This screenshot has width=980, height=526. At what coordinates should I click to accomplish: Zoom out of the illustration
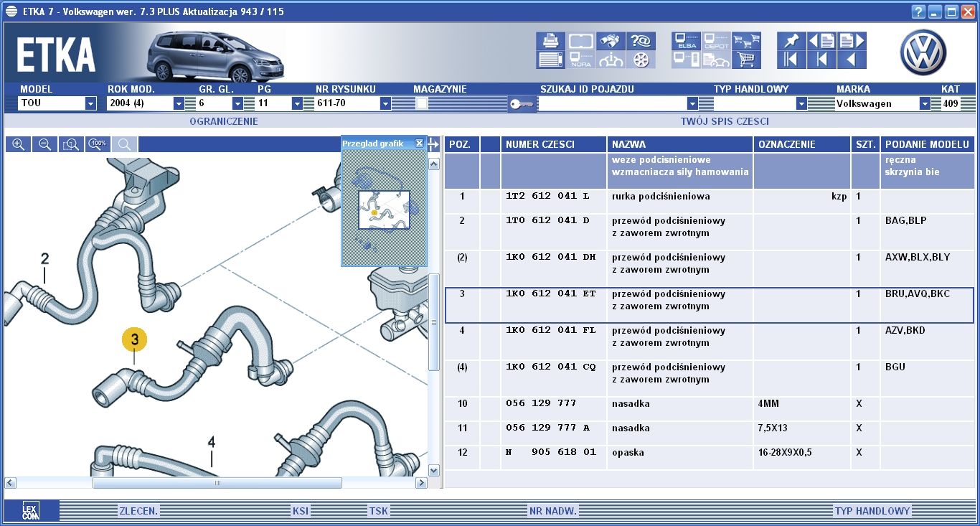(44, 144)
